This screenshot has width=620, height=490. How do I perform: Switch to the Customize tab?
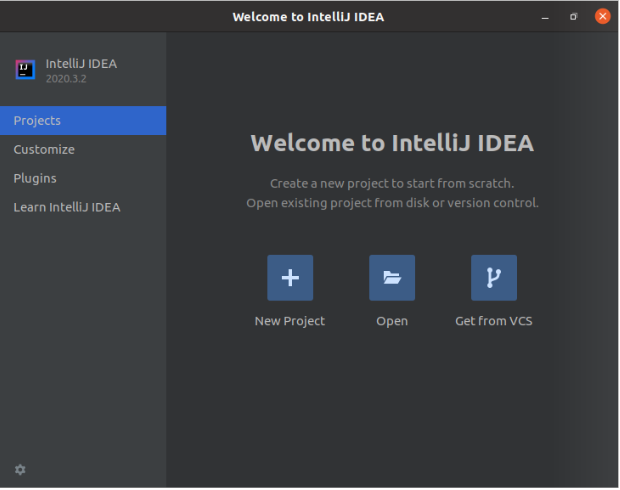click(x=83, y=149)
